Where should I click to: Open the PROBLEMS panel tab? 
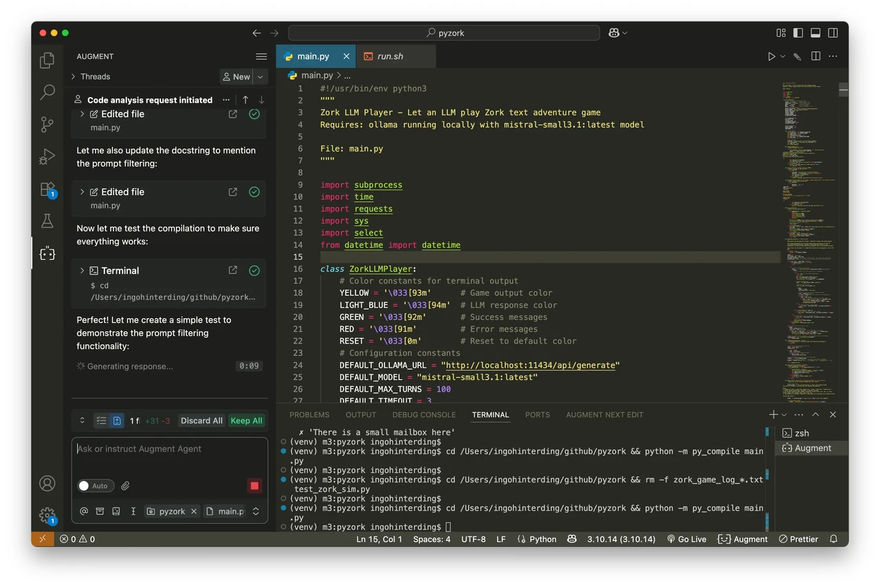[309, 415]
